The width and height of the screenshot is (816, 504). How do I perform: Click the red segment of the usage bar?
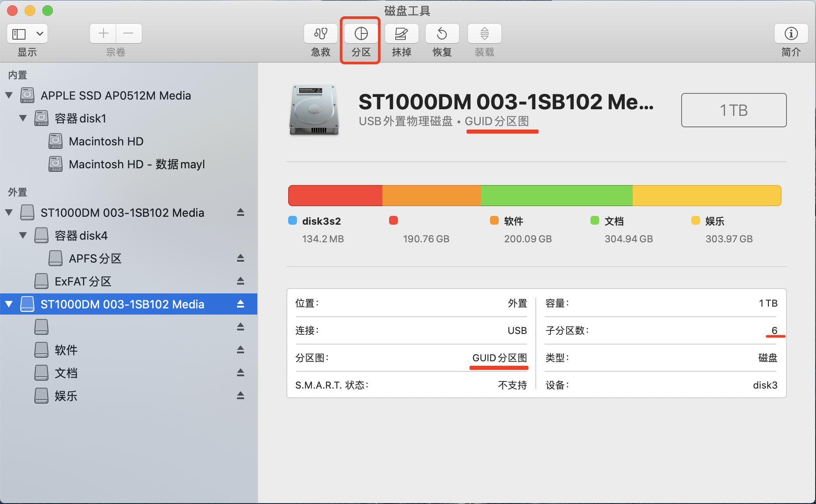coord(336,196)
